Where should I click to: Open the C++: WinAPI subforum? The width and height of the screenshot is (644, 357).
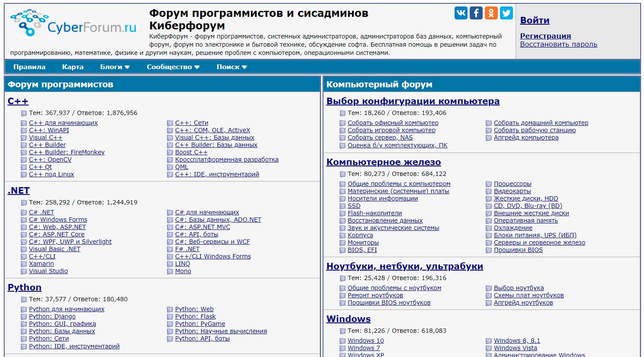coord(49,130)
